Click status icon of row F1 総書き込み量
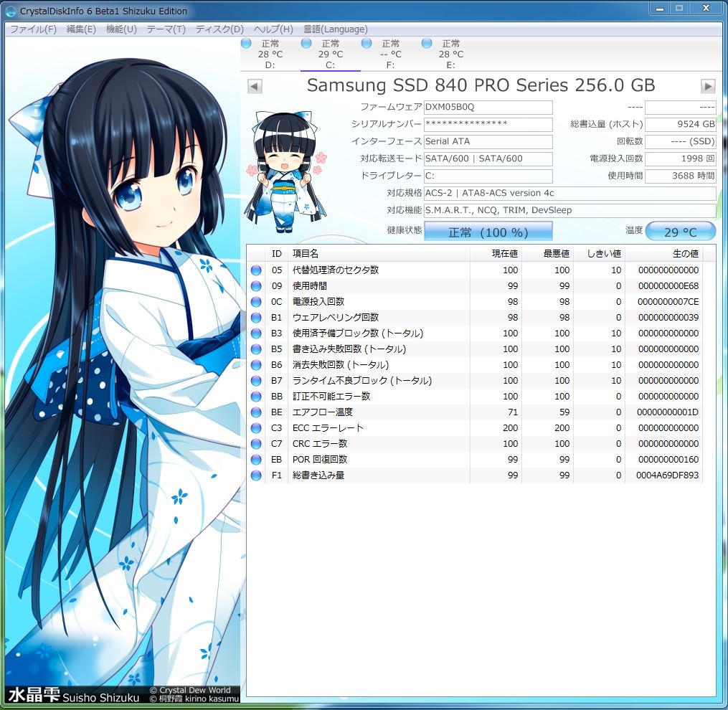728x710 pixels. point(256,475)
